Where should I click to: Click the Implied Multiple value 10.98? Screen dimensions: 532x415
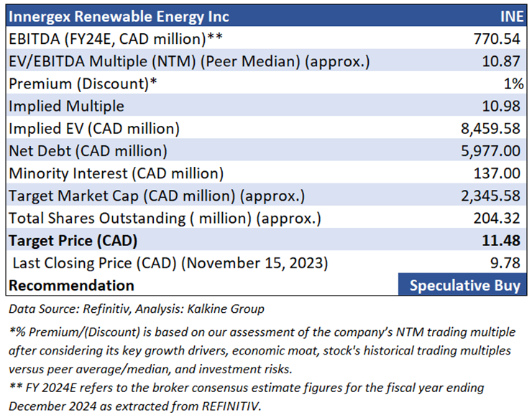pyautogui.click(x=503, y=106)
